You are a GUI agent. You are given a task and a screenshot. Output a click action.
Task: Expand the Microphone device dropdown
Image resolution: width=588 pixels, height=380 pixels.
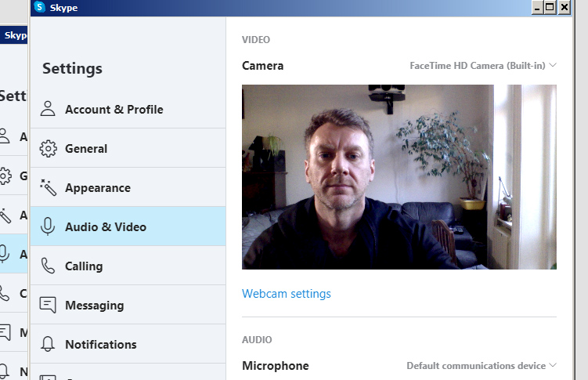pos(481,366)
